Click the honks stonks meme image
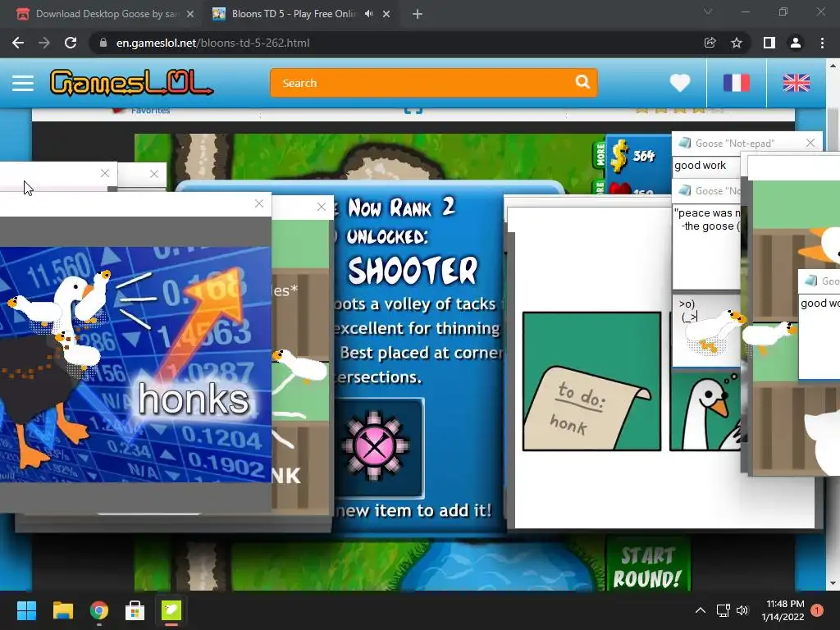 tap(135, 364)
